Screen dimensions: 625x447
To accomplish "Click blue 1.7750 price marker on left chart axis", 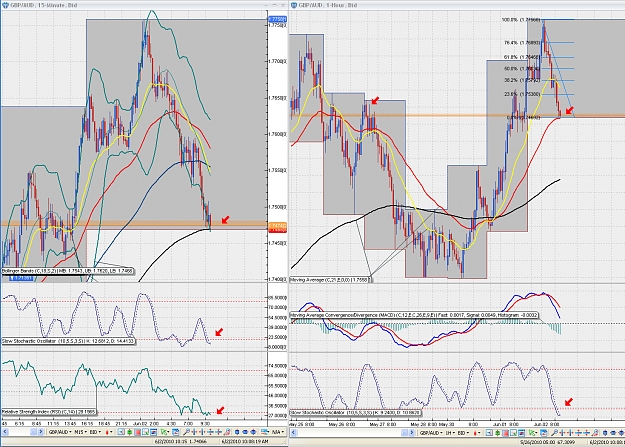I will coord(277,19).
